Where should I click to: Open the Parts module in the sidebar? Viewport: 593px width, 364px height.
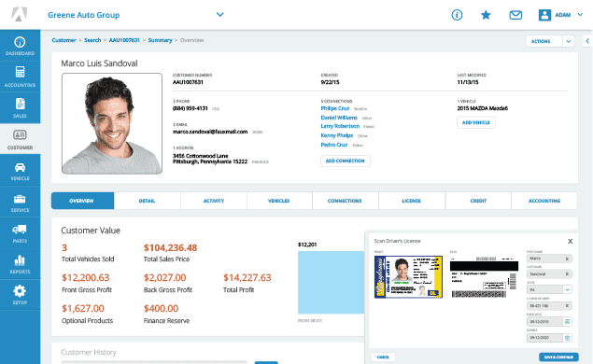coord(20,233)
